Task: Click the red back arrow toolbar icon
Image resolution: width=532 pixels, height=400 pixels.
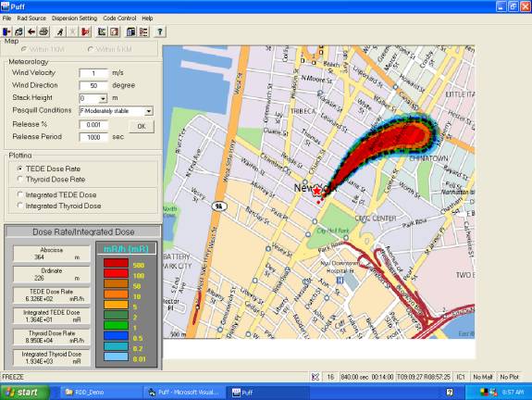Action: (x=31, y=31)
